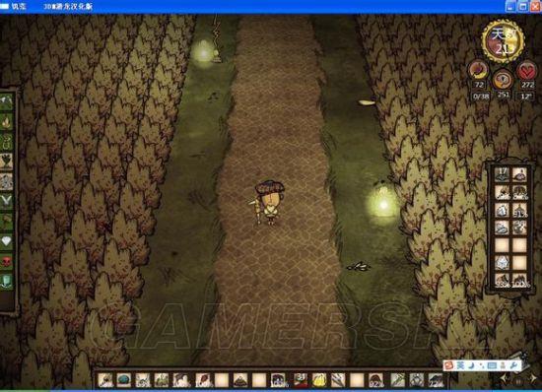Select the teal gem item in inventory bar
The image size is (542, 392).
(124, 380)
